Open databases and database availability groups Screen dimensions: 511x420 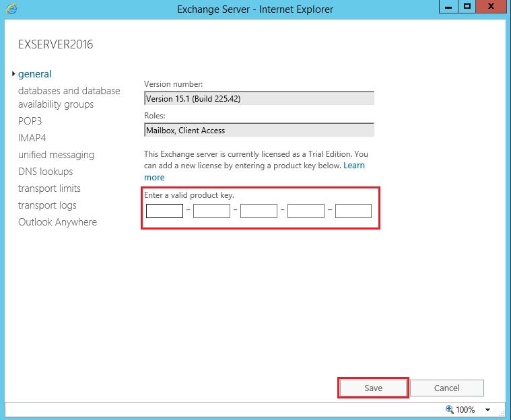point(69,98)
